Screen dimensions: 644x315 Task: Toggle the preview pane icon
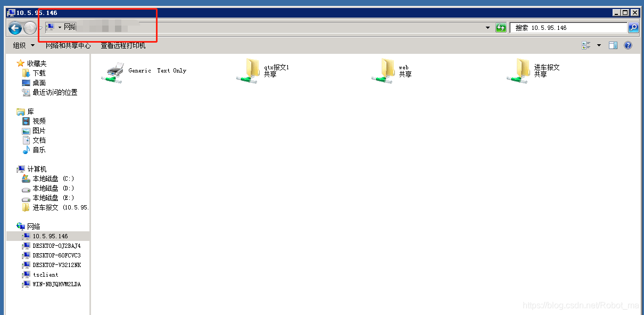(x=613, y=46)
